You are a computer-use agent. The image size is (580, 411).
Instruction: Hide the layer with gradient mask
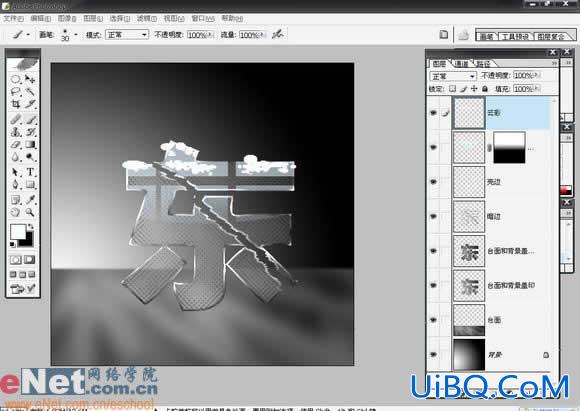pos(433,147)
